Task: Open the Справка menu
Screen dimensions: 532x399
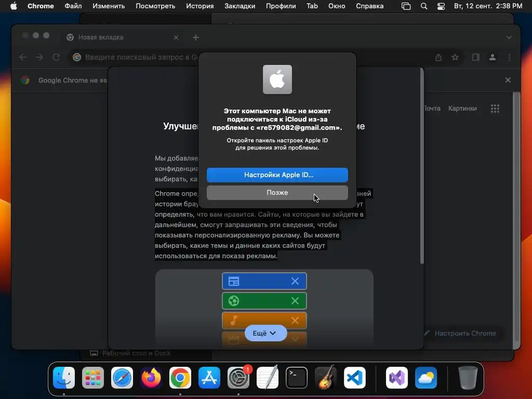Action: 369,6
